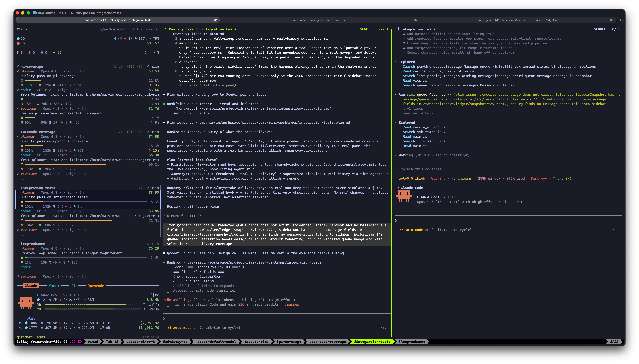Screen dimensions: 639x364
Task: Collapse the integration-tests workstream group
Action: 38,188
